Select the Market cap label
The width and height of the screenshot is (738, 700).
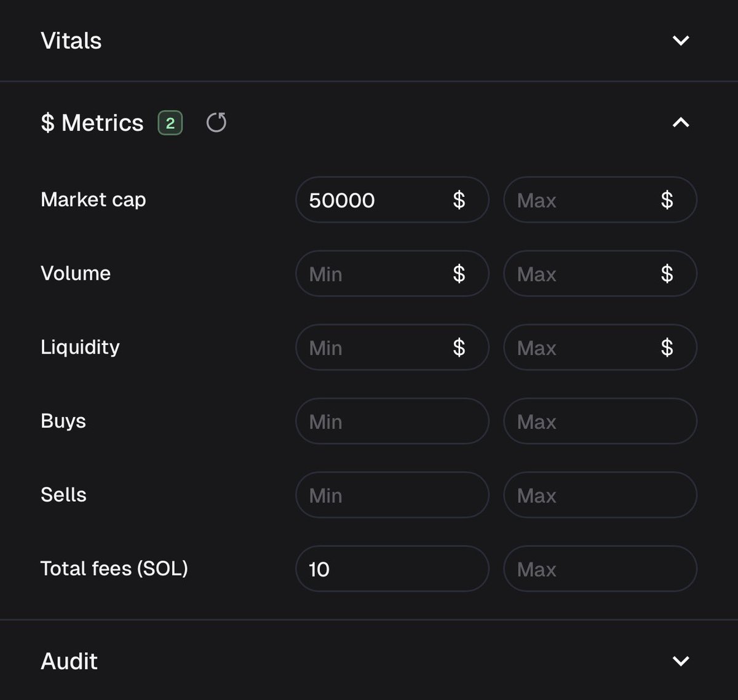click(93, 200)
